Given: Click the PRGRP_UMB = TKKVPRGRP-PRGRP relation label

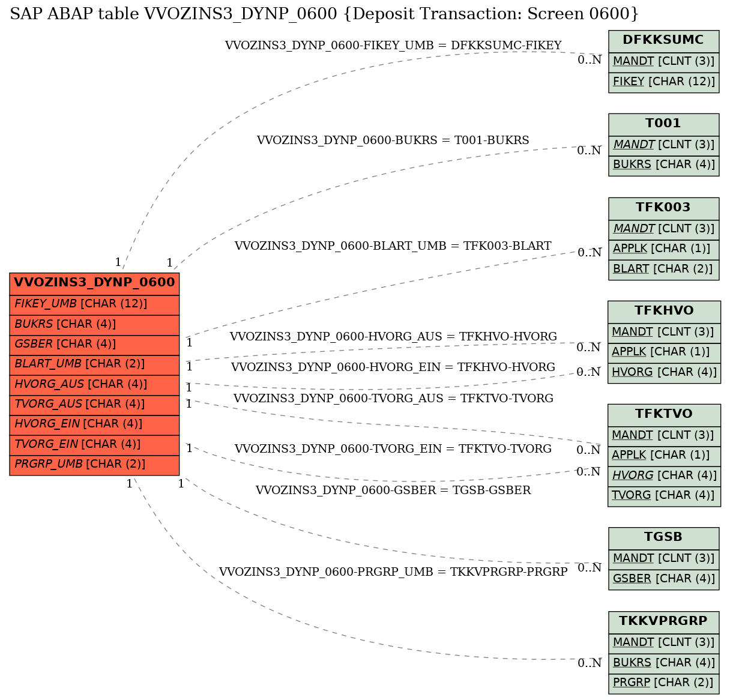Looking at the screenshot, I should [393, 572].
